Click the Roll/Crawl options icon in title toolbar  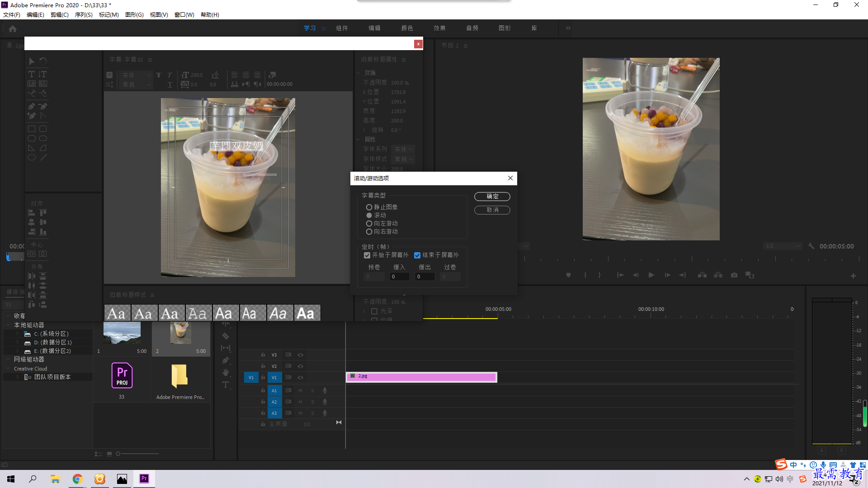tap(109, 84)
